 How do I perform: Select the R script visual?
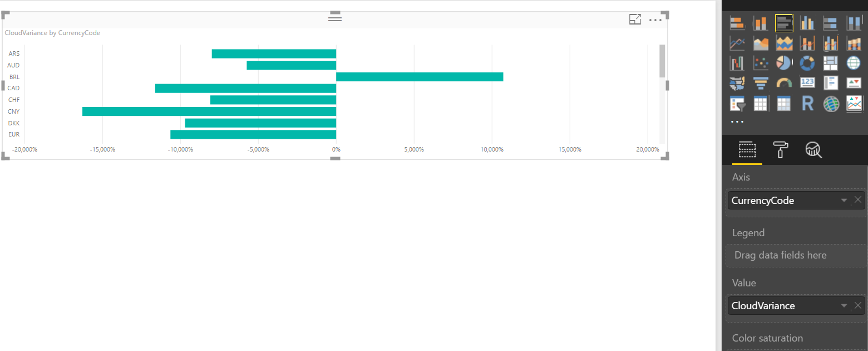[807, 104]
